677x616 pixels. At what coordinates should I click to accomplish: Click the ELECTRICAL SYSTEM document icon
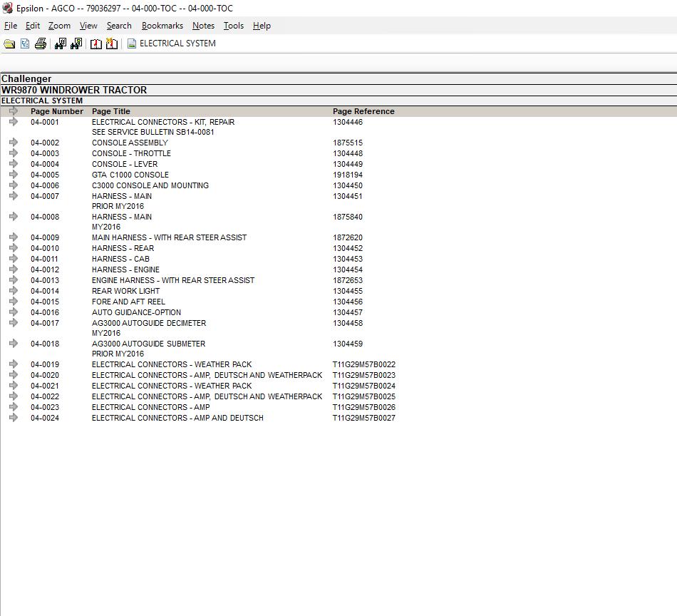click(x=132, y=43)
